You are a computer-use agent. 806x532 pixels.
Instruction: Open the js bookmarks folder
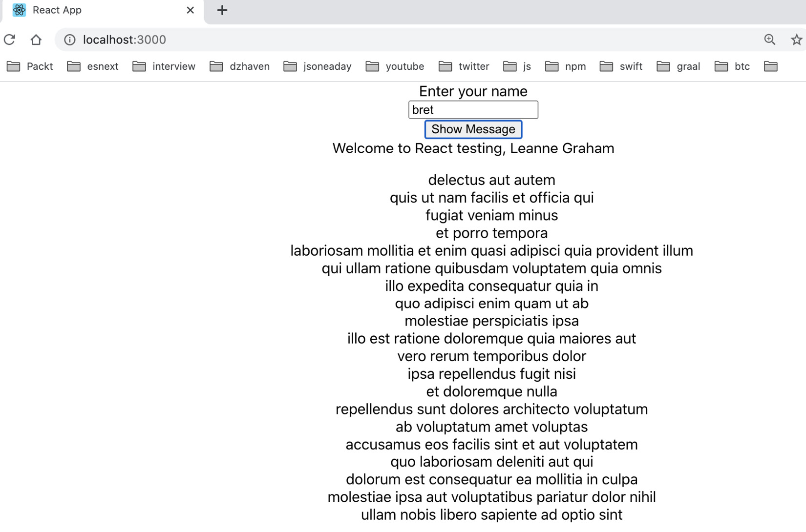click(x=517, y=66)
